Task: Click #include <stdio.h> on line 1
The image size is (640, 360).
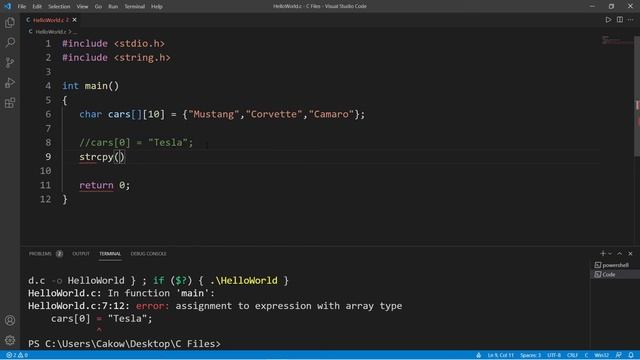Action: pyautogui.click(x=113, y=43)
